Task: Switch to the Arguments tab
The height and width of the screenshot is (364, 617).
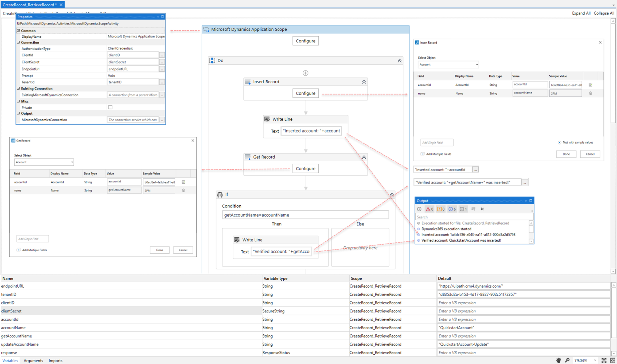Action: [x=33, y=361]
